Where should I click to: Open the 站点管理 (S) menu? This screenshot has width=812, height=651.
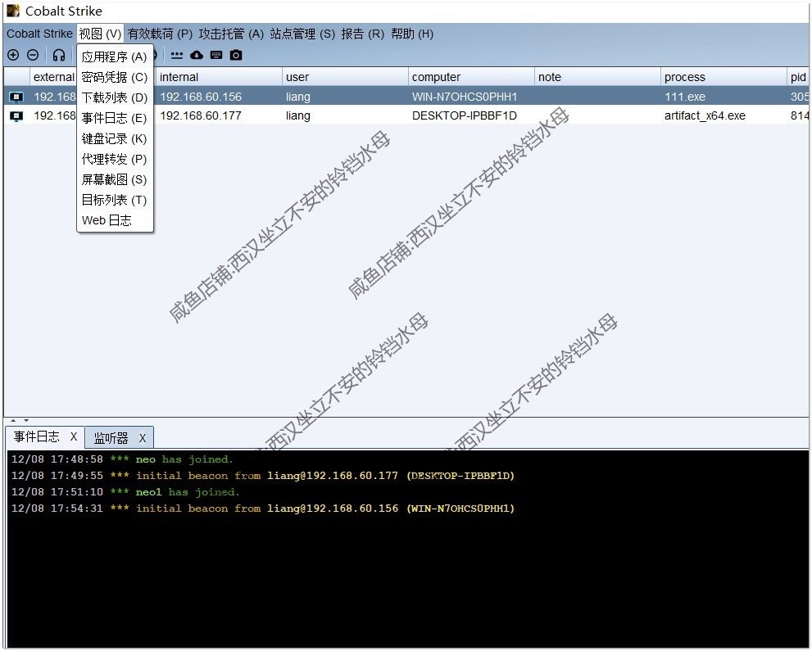(302, 34)
